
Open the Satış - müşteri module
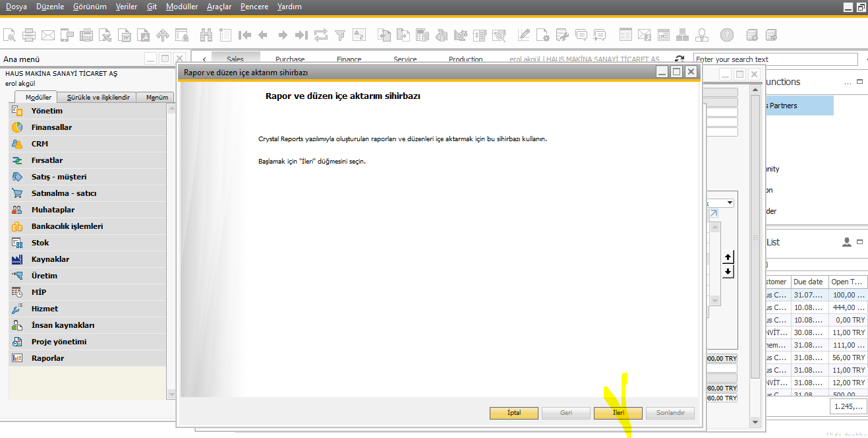click(x=59, y=177)
